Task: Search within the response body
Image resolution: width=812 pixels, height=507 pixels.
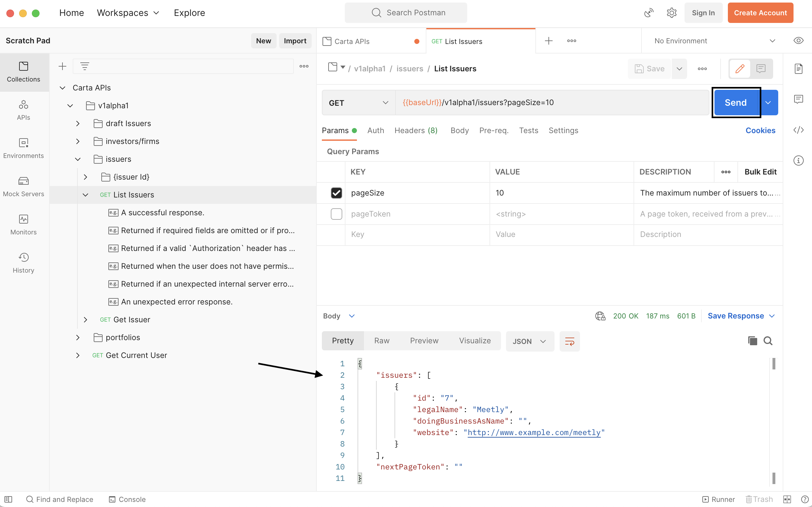Action: click(x=768, y=341)
